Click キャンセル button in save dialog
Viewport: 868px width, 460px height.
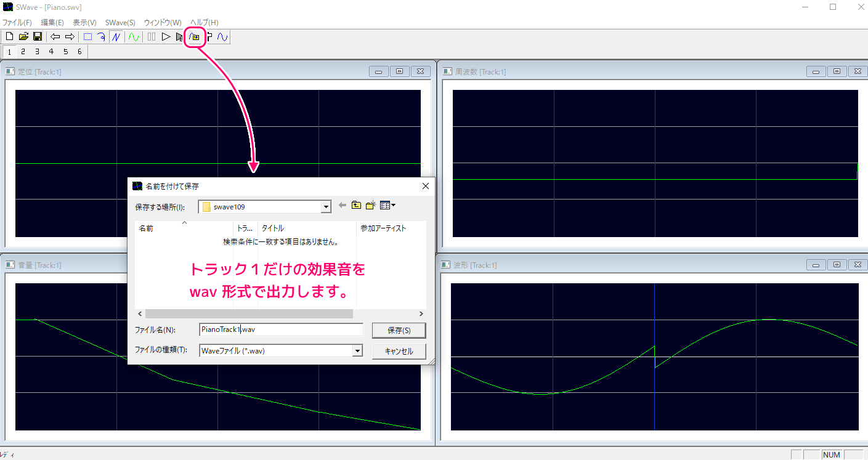399,351
